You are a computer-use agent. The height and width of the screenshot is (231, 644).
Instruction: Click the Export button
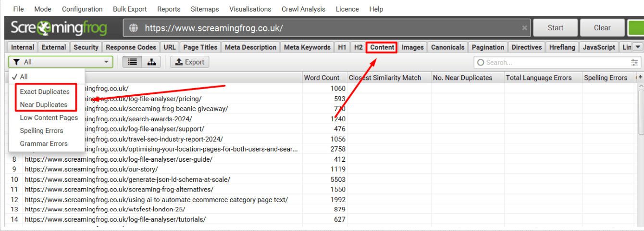pyautogui.click(x=190, y=62)
